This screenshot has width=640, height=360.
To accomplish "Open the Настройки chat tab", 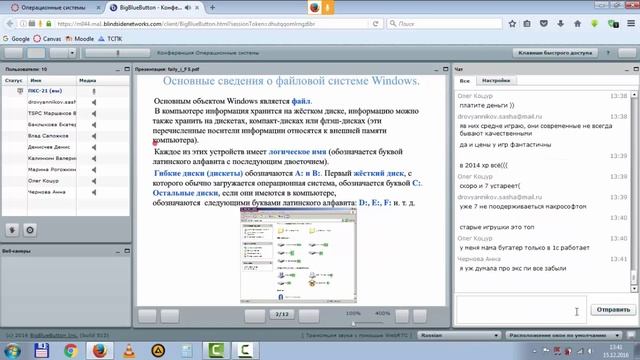I will point(496,80).
